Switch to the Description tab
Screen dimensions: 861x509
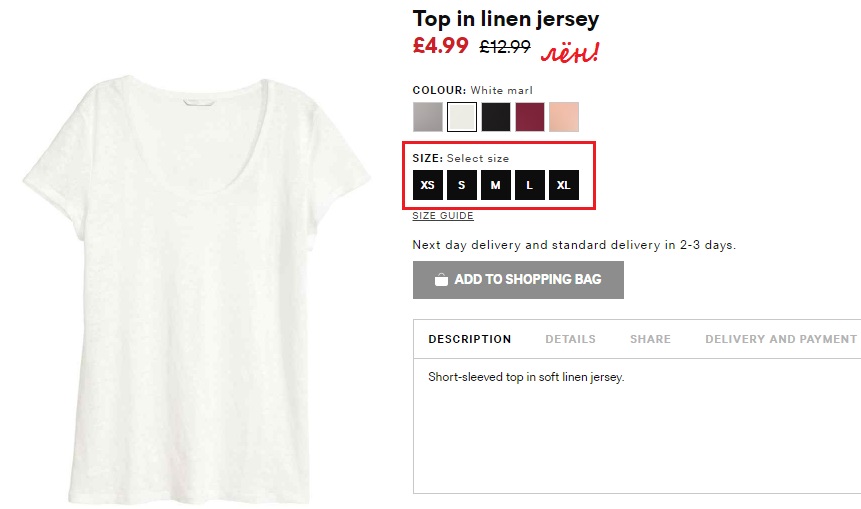click(470, 339)
